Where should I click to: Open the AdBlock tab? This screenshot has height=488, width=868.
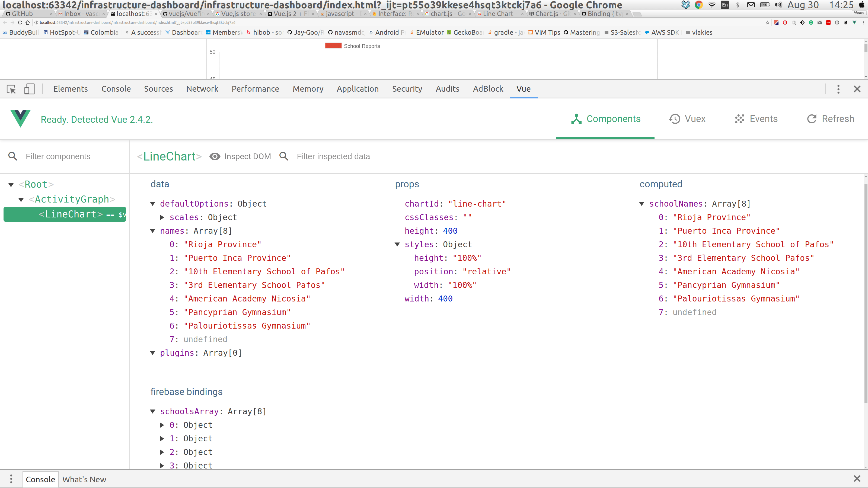(488, 89)
